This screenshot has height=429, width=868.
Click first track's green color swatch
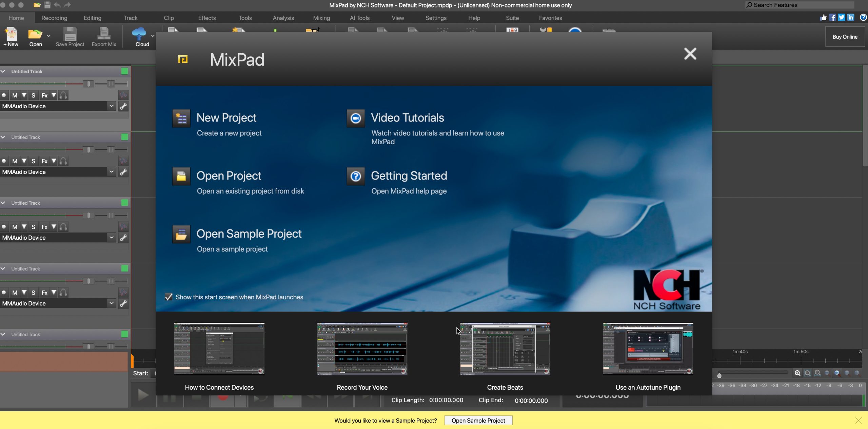124,71
